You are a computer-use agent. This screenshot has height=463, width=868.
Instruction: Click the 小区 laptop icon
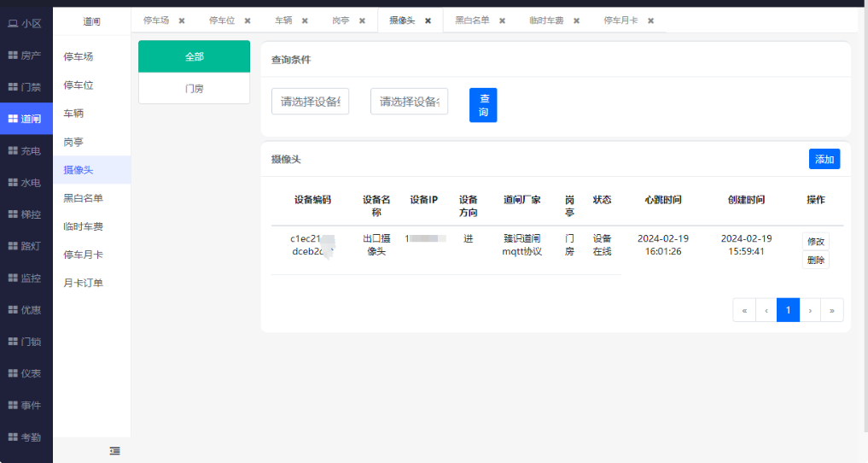coord(13,24)
